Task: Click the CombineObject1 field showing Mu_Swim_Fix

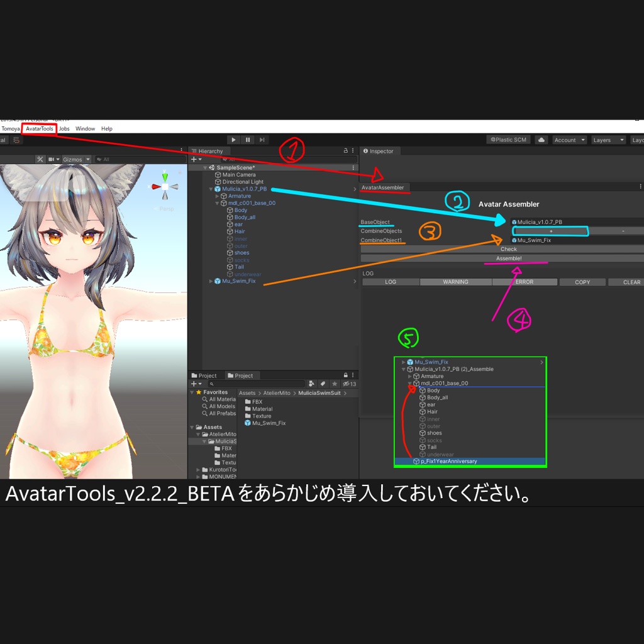Action: point(577,240)
